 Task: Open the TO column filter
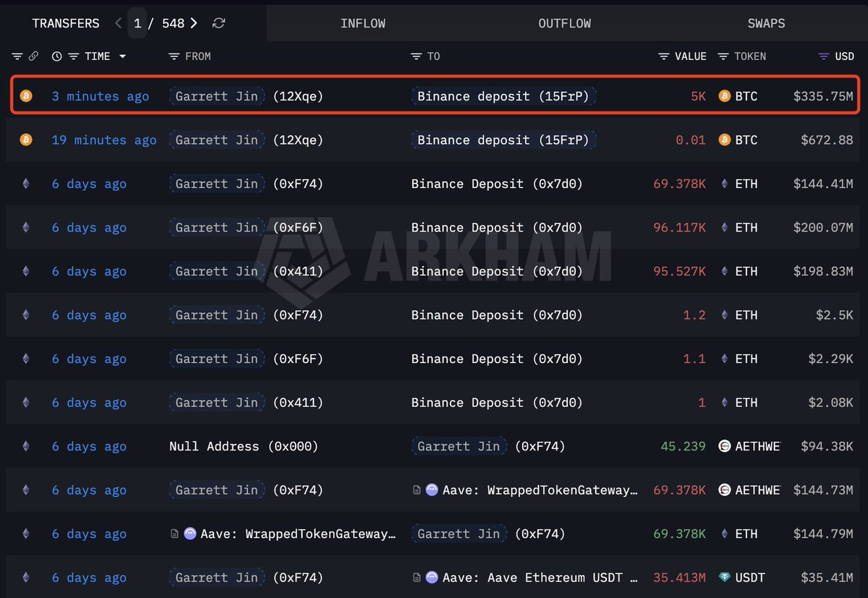(x=416, y=56)
